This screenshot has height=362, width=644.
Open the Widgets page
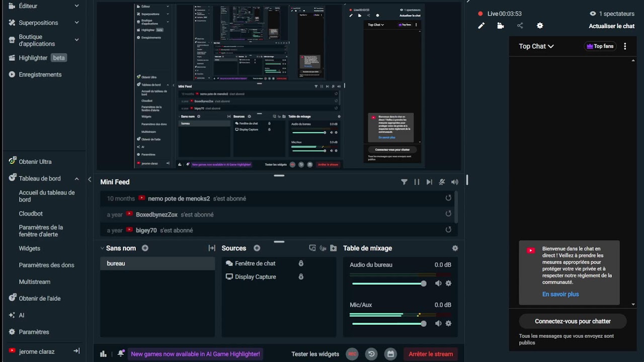pyautogui.click(x=29, y=248)
